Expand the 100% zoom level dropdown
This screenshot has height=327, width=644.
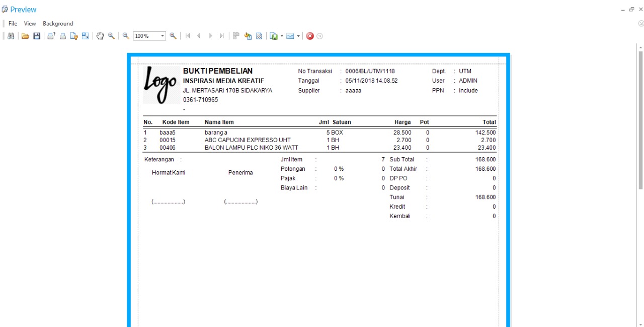tap(163, 36)
